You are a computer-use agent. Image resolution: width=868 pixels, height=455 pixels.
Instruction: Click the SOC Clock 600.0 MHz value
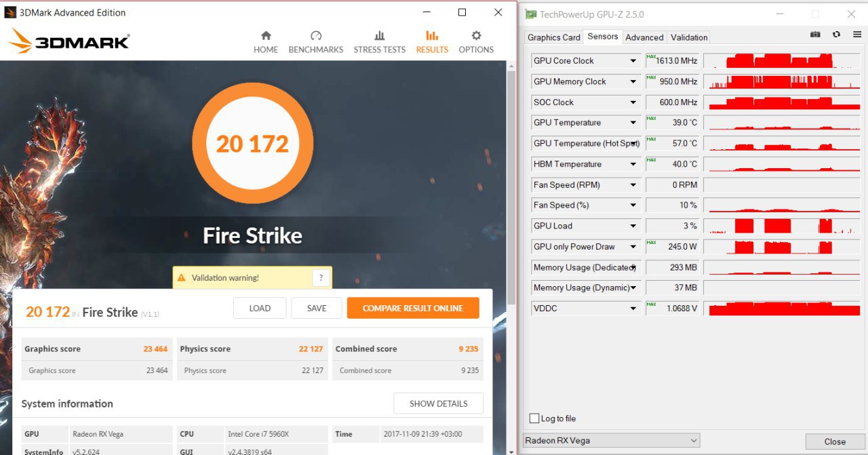[672, 102]
